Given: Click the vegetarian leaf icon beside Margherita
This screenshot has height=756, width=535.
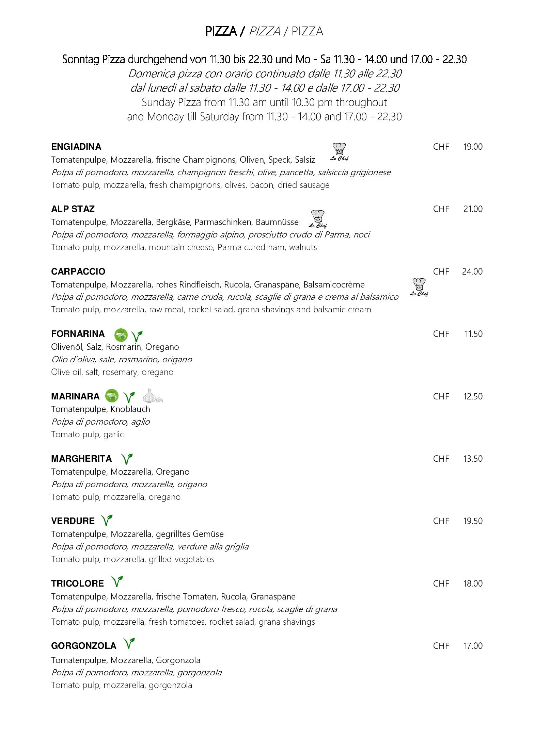Looking at the screenshot, I should [x=127, y=459].
